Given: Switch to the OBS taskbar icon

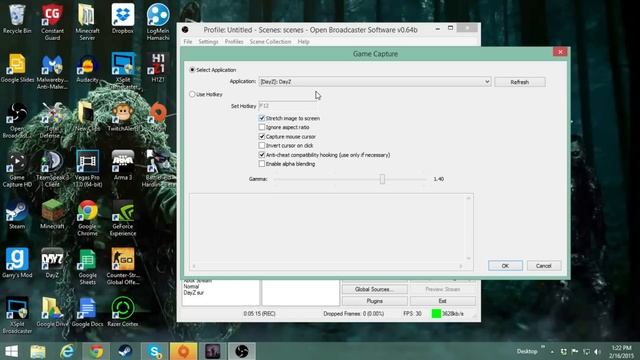Looking at the screenshot, I should tap(242, 351).
